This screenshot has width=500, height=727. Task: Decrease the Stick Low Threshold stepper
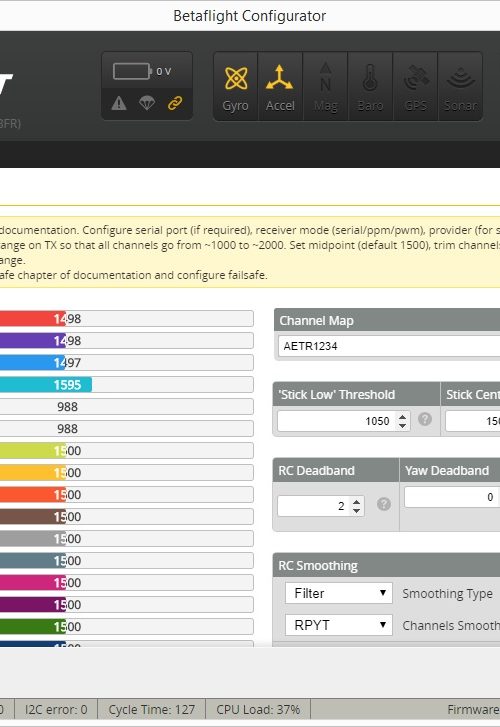click(403, 426)
